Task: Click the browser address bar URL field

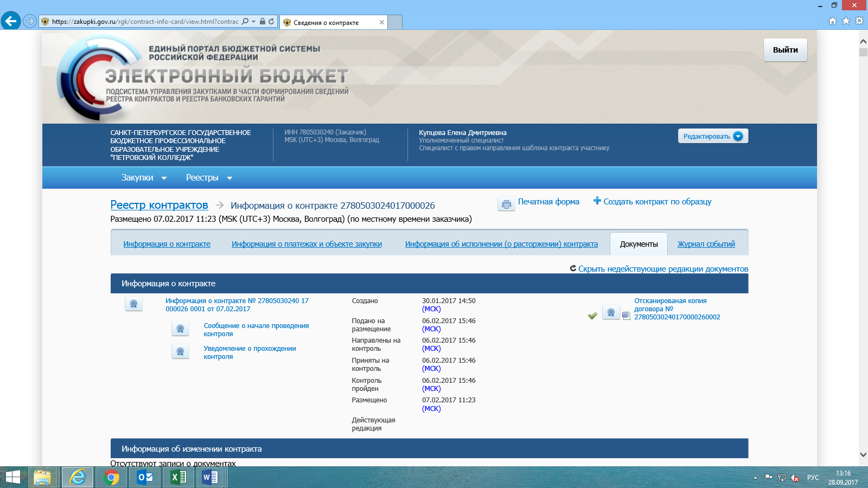Action: tap(145, 22)
